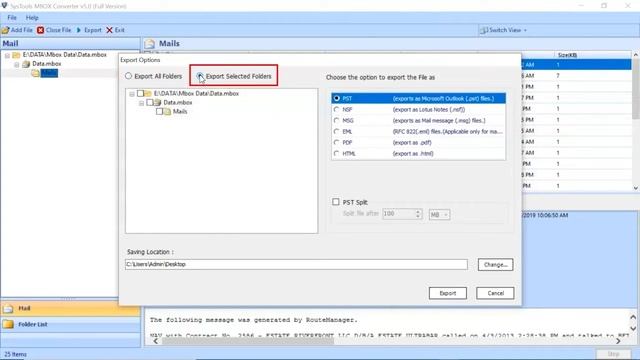Enable the PST Split checkbox

click(336, 202)
